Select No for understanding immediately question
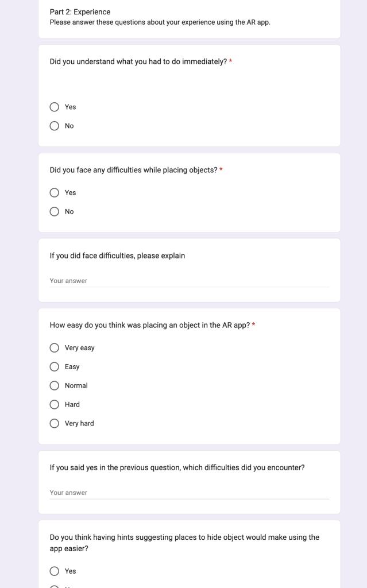The height and width of the screenshot is (588, 367). pos(55,126)
